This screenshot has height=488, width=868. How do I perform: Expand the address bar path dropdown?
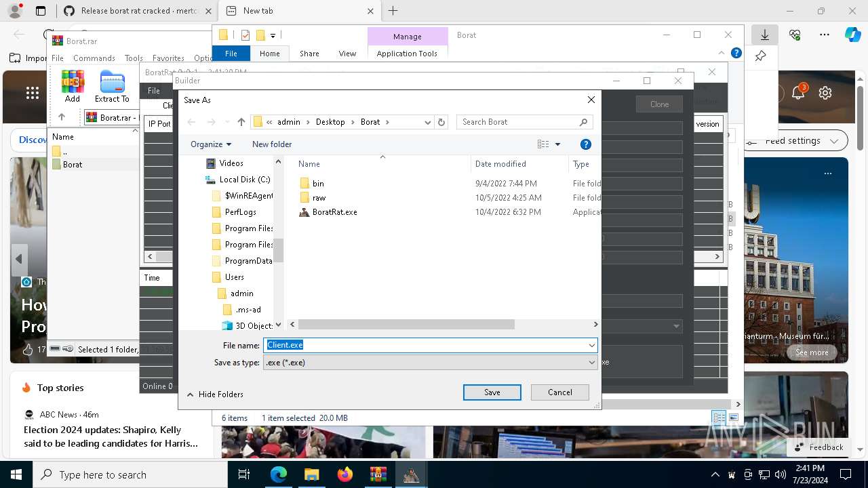click(x=427, y=122)
